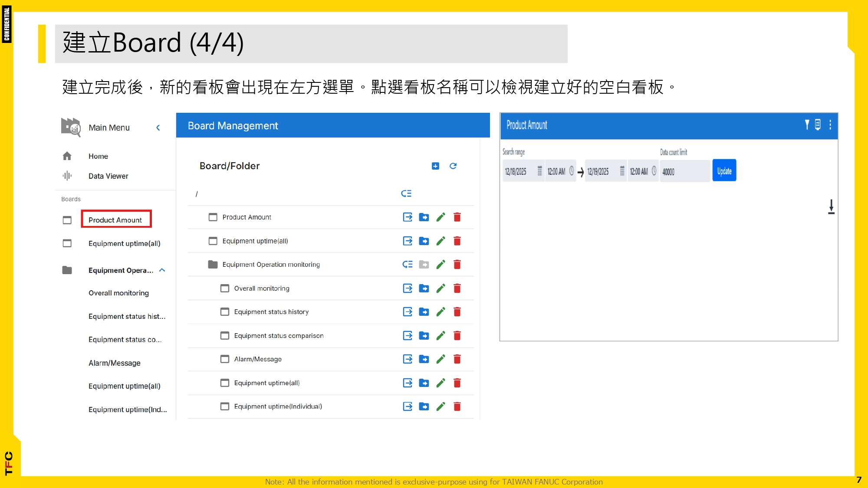Open the Product Amount board from the sidebar
The image size is (868, 488).
115,219
